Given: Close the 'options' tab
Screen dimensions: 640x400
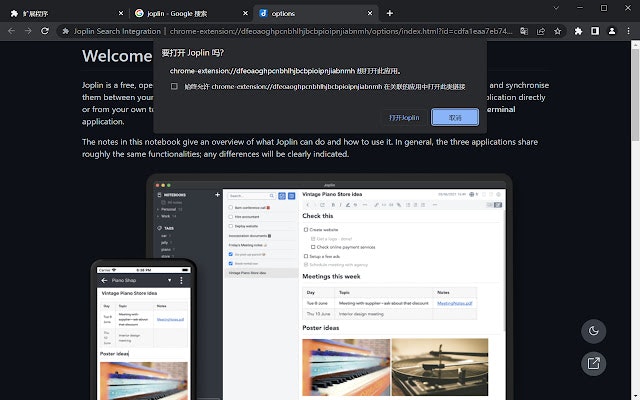Looking at the screenshot, I should click(370, 13).
